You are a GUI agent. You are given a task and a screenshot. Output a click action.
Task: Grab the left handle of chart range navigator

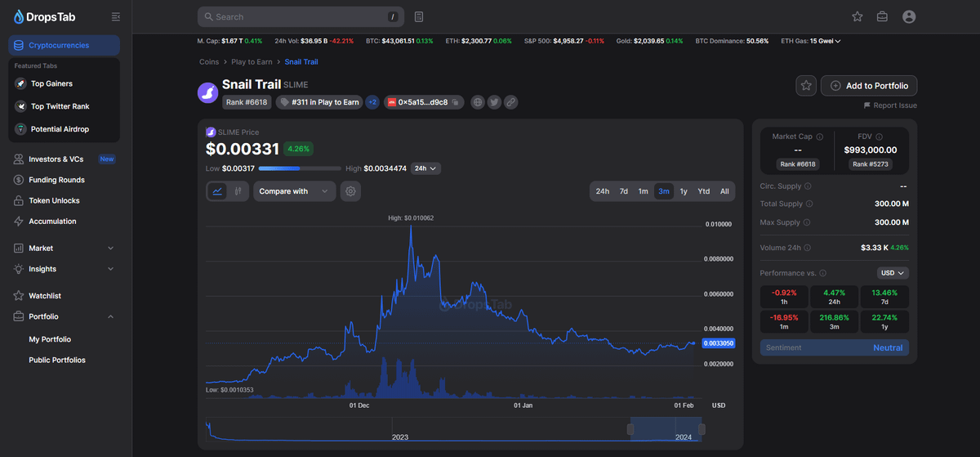click(630, 429)
